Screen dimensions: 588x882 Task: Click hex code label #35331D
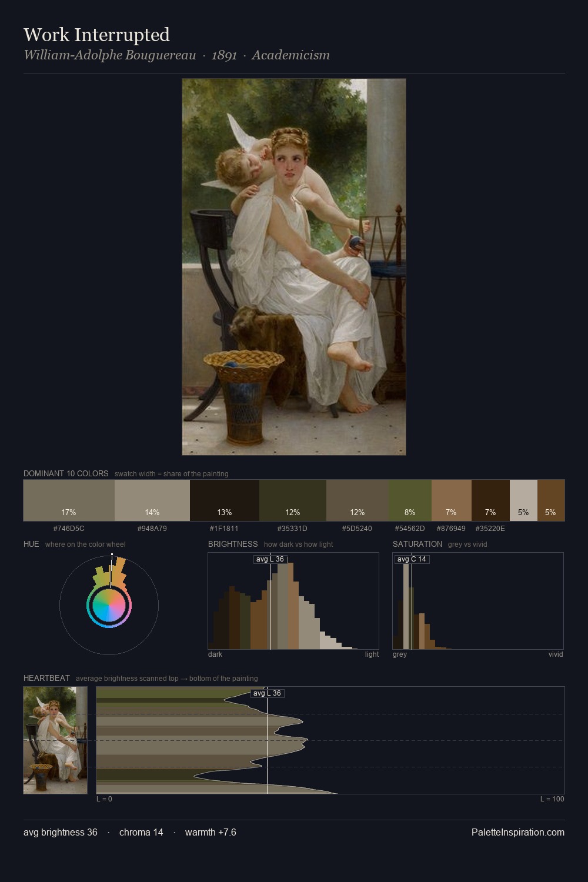click(292, 529)
